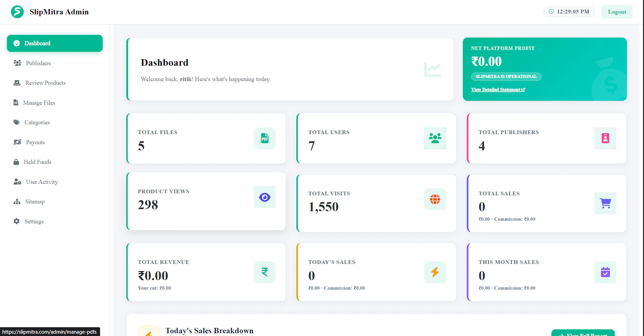Click the Total Revenue ₹0.00 amount
Screen dimensions: 644x336
coord(153,276)
